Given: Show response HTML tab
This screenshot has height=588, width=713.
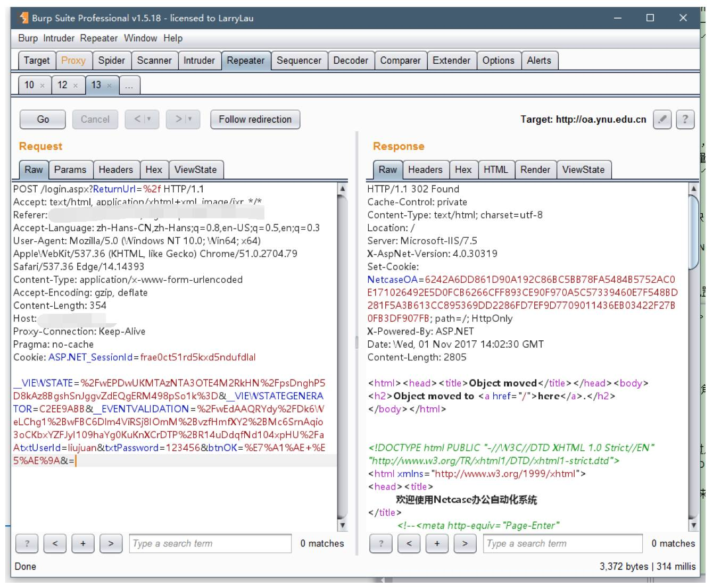Looking at the screenshot, I should [496, 170].
